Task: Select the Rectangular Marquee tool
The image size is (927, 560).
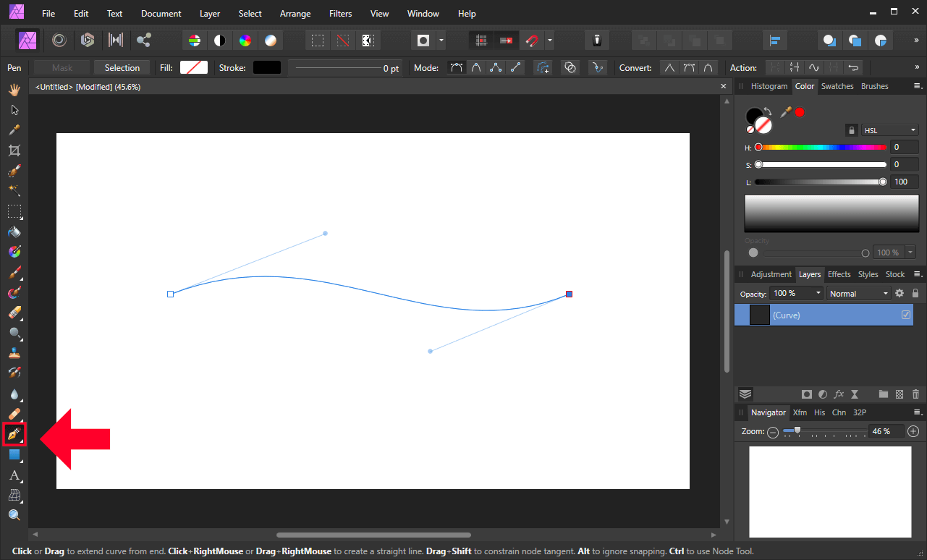Action: point(14,211)
